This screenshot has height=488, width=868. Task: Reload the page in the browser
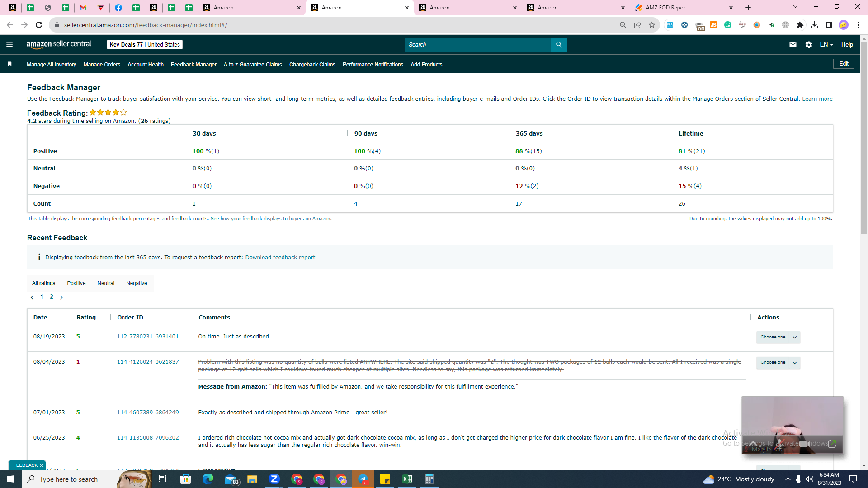[39, 25]
